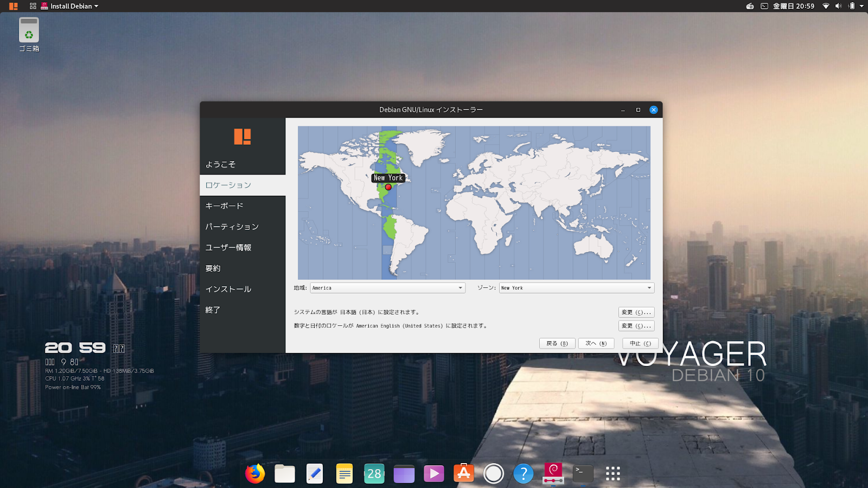Open the blue Help question mark icon
The width and height of the screenshot is (868, 488).
tap(524, 473)
